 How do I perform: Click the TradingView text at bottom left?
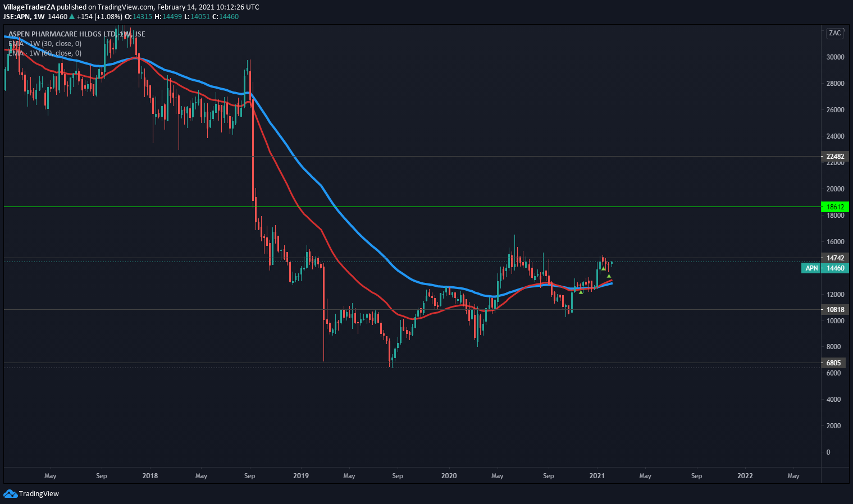[39, 494]
